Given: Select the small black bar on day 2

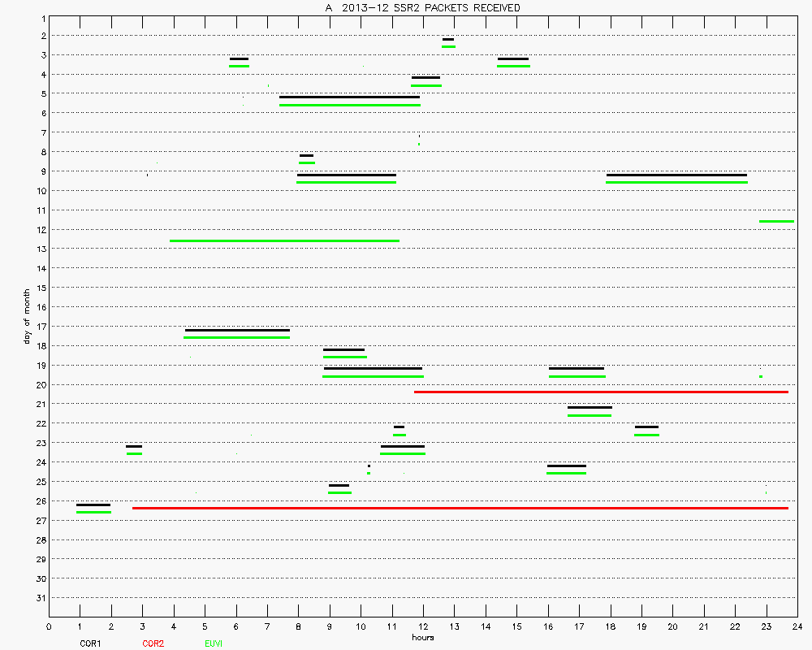Looking at the screenshot, I should point(448,39).
